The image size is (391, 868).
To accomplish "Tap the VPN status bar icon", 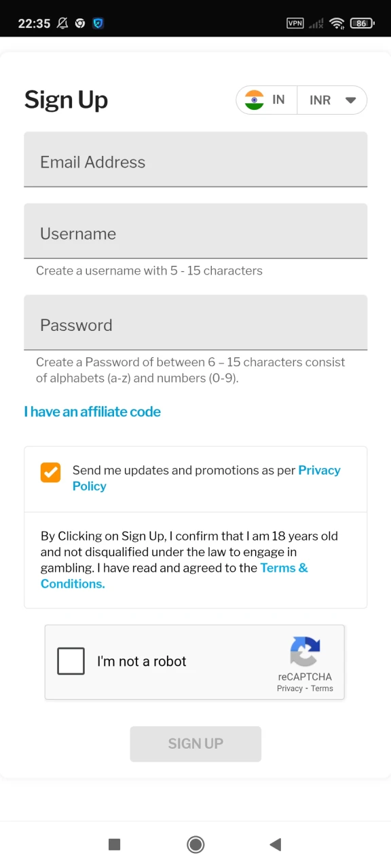I will (295, 23).
